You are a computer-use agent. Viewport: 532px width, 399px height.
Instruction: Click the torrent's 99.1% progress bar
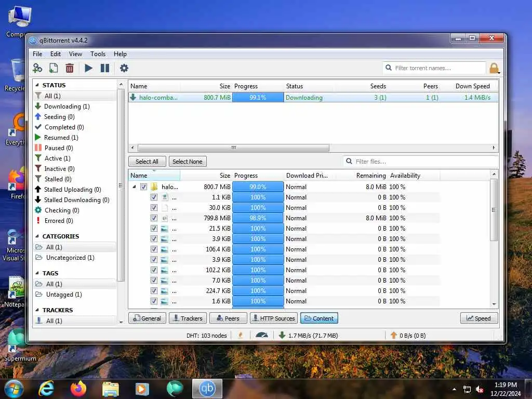(x=258, y=97)
